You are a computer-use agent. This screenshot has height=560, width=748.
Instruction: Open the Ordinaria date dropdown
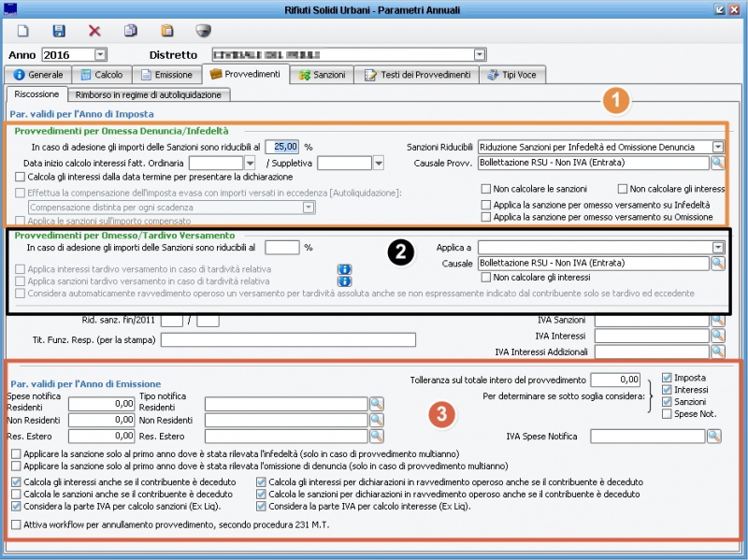250,163
